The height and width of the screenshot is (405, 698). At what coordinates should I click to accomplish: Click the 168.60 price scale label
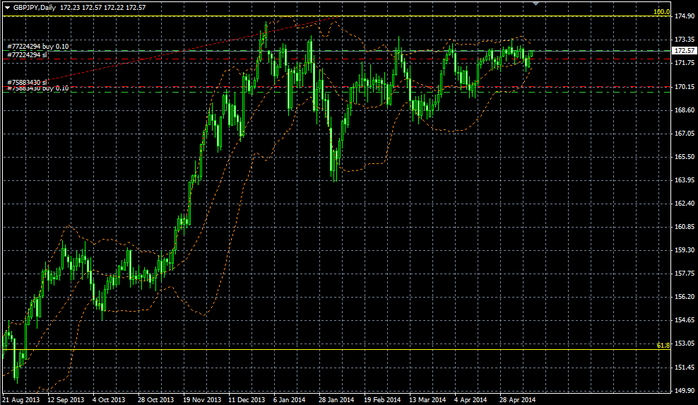click(x=685, y=110)
